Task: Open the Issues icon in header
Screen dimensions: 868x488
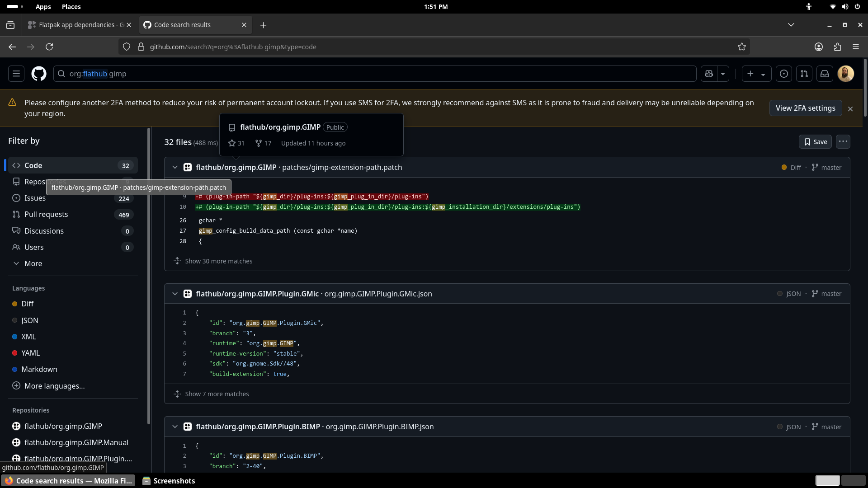Action: pyautogui.click(x=784, y=74)
